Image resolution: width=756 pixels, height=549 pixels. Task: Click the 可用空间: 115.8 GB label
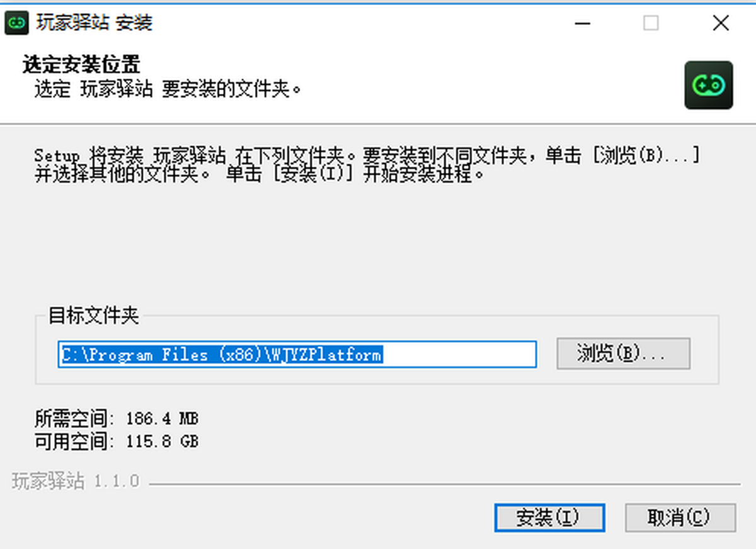click(x=117, y=441)
